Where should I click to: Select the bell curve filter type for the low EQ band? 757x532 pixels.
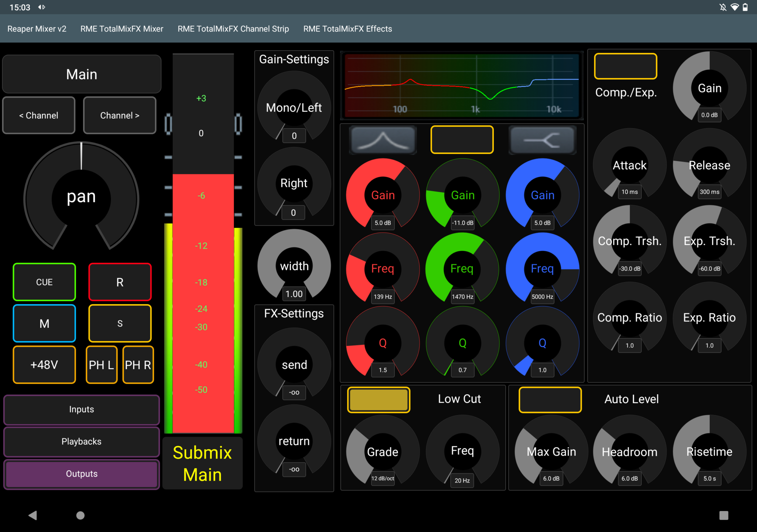(383, 140)
